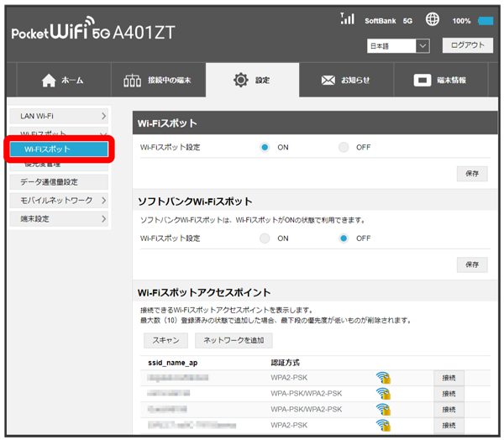Select データ通信量設定 in the sidebar

(63, 181)
